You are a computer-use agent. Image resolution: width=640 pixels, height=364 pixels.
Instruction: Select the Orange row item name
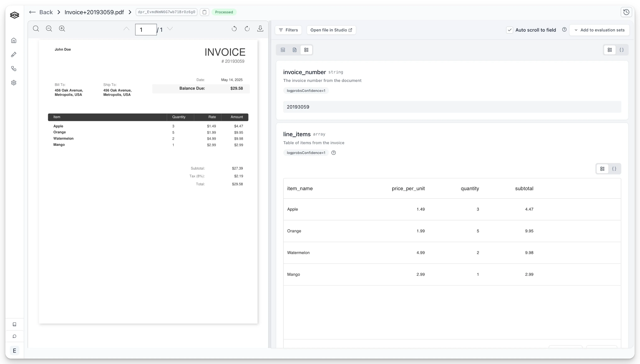294,231
